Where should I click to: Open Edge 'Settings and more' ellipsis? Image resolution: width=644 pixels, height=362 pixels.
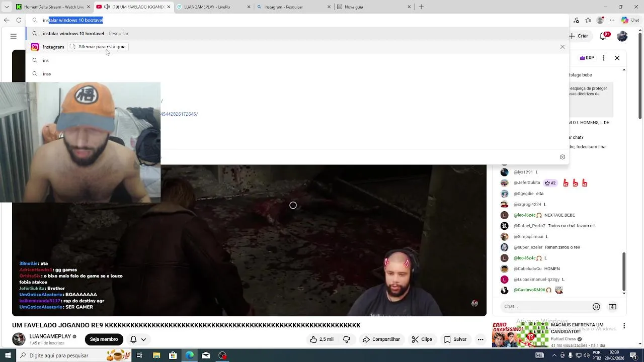pyautogui.click(x=612, y=20)
